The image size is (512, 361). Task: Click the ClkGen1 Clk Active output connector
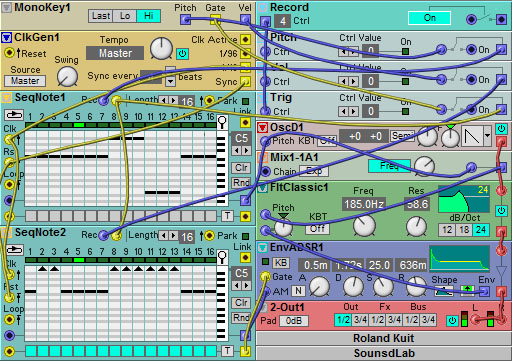(x=246, y=40)
